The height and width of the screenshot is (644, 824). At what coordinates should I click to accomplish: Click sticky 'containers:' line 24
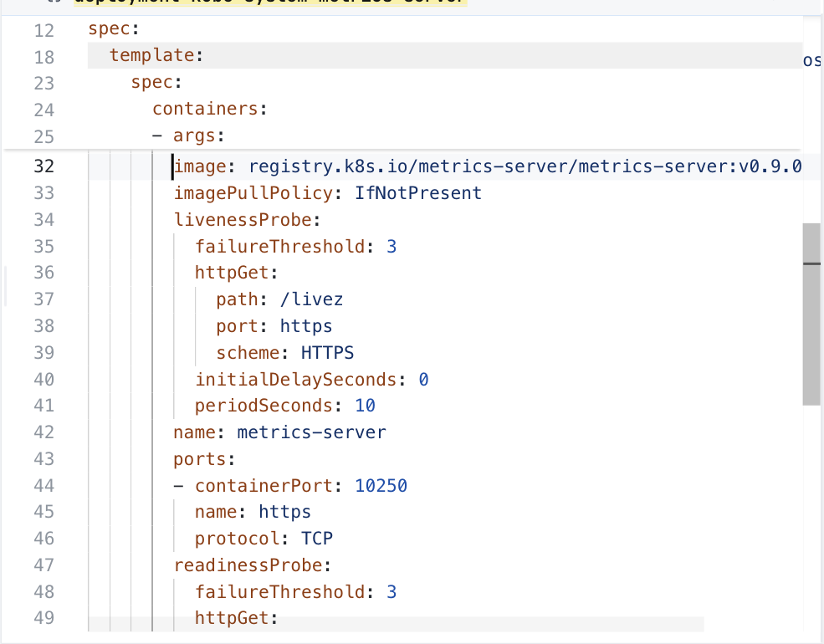pyautogui.click(x=210, y=109)
